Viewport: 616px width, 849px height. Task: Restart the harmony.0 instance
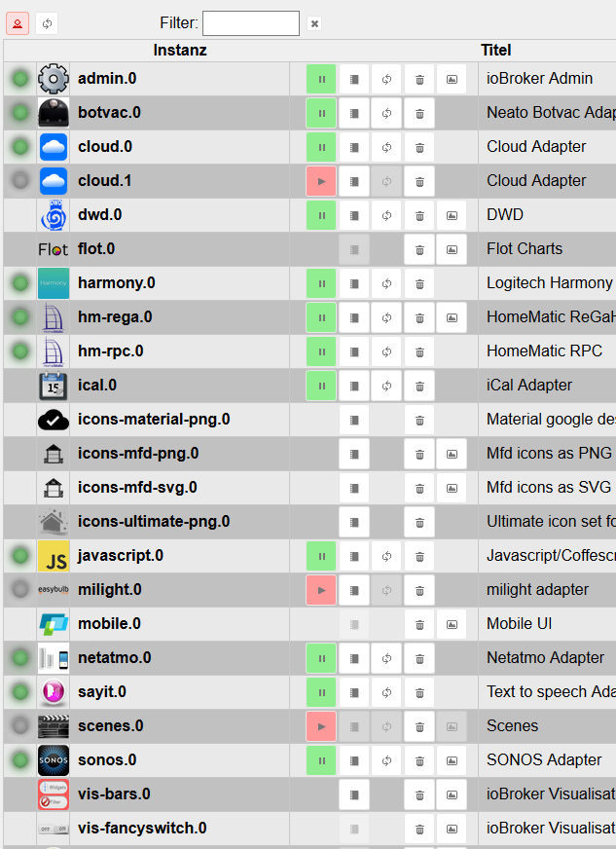[x=386, y=283]
